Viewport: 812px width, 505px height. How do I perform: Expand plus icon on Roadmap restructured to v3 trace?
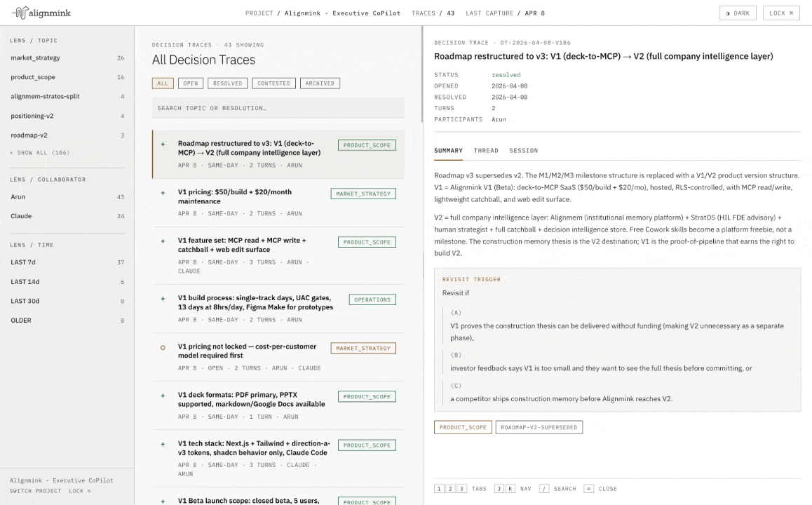(163, 144)
